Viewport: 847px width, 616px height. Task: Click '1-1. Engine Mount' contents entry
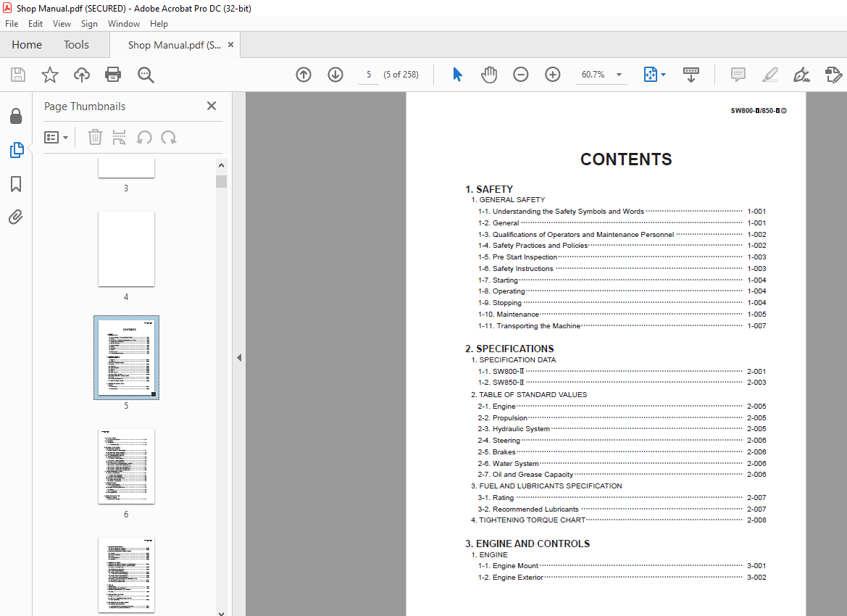(622, 566)
